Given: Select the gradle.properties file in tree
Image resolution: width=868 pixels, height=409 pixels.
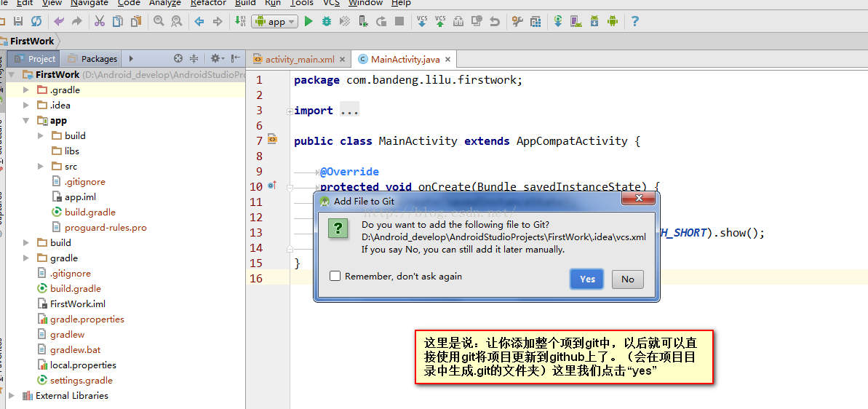Looking at the screenshot, I should [x=87, y=319].
